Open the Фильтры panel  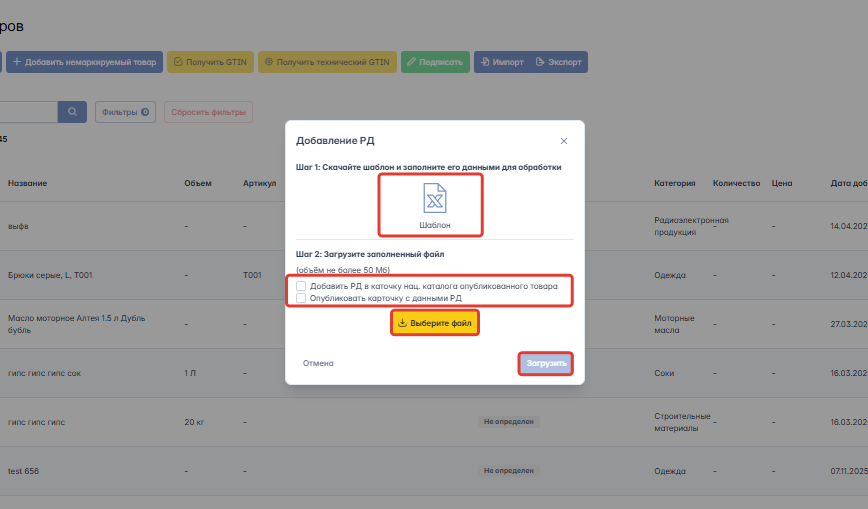[125, 112]
